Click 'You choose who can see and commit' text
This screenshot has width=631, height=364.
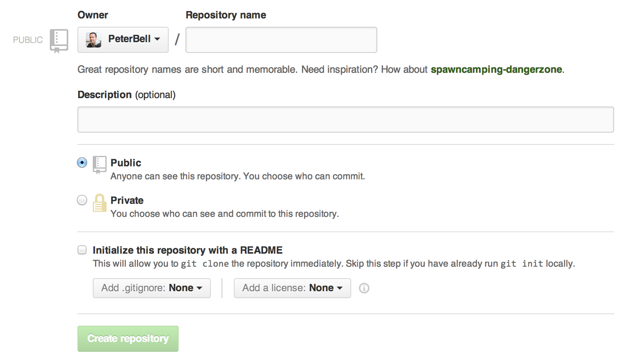(x=225, y=214)
